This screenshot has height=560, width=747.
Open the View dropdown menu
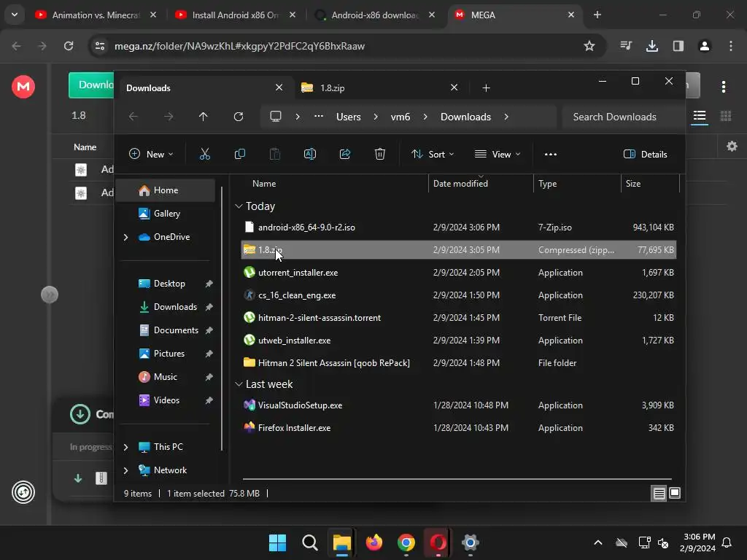point(498,154)
